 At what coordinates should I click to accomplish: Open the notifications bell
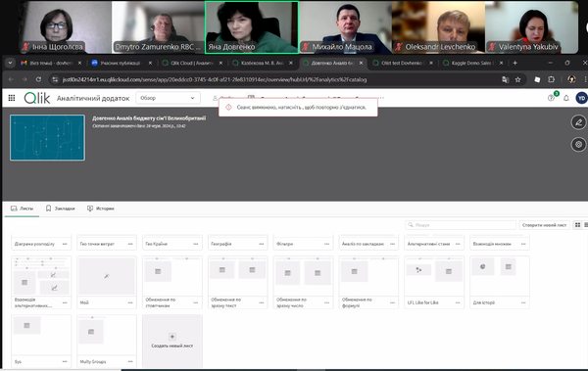pyautogui.click(x=565, y=98)
